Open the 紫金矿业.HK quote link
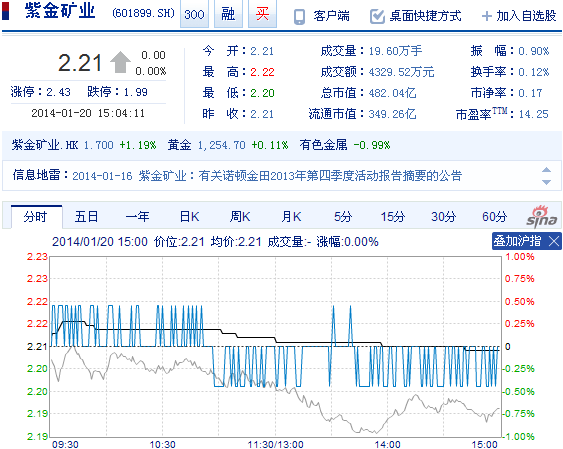The image size is (563, 449). pos(45,145)
